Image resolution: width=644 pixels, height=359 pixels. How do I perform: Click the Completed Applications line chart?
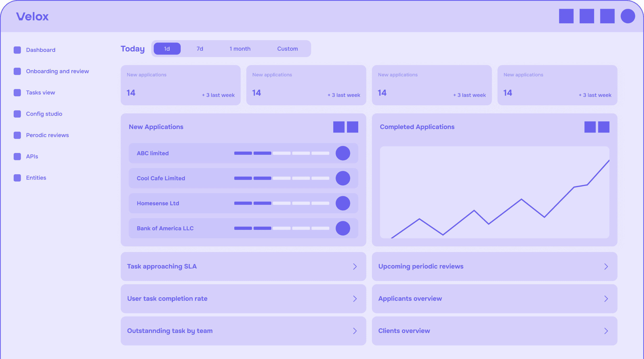click(494, 192)
